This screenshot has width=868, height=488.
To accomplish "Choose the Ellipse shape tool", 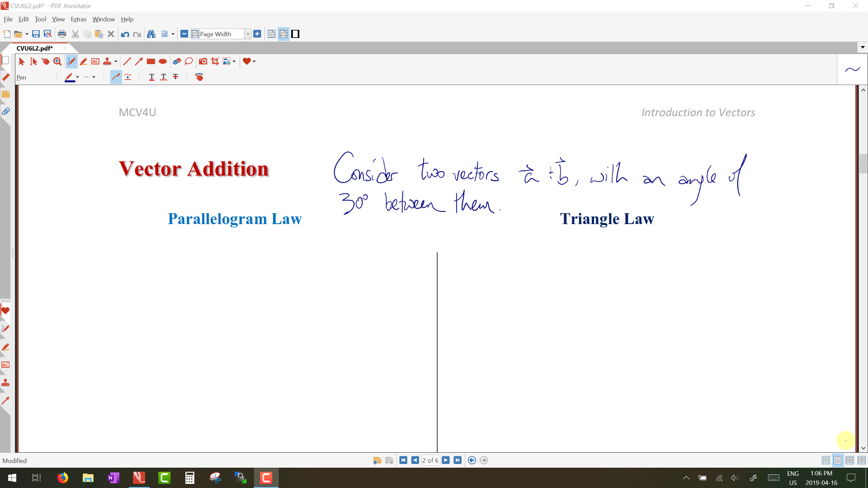I will 163,61.
